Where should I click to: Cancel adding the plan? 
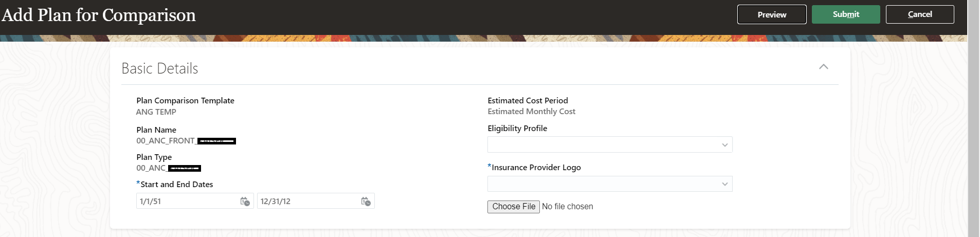click(x=919, y=14)
